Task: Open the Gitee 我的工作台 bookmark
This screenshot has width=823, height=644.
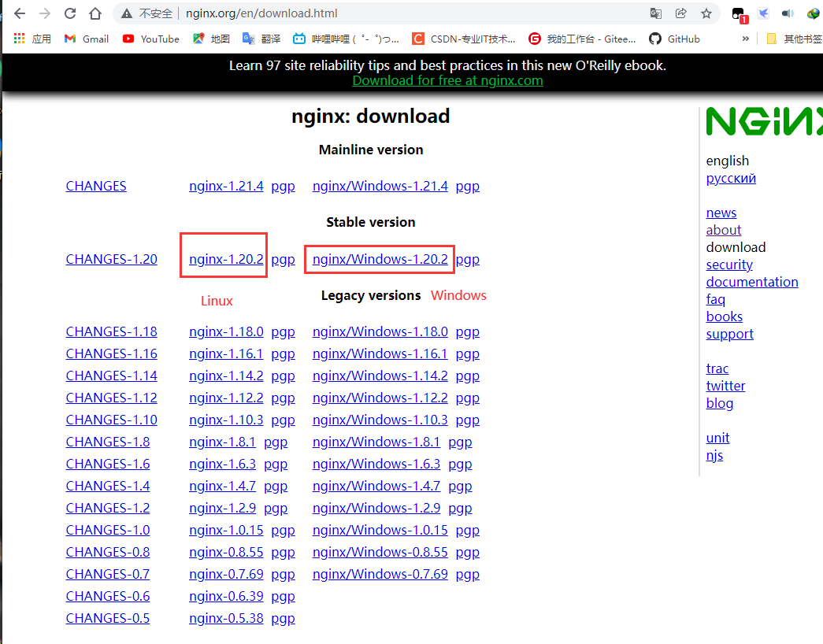Action: click(x=582, y=39)
